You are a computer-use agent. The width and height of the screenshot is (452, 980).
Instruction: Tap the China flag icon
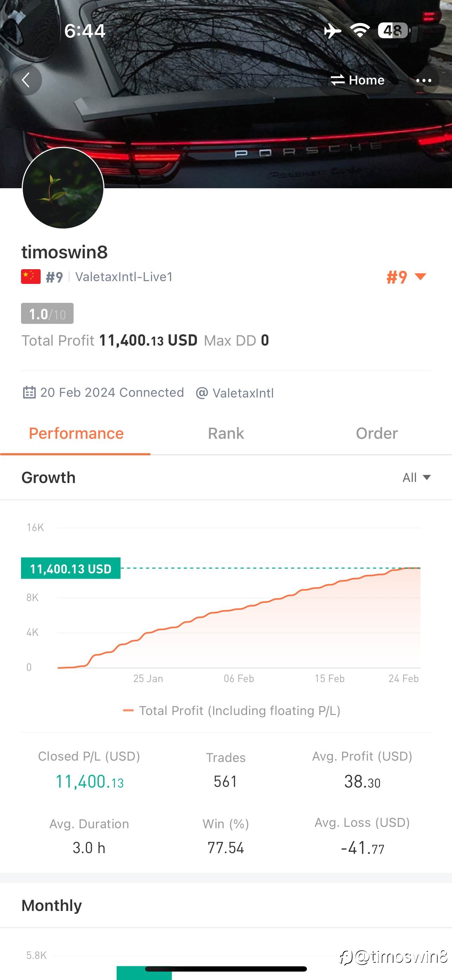click(x=31, y=277)
